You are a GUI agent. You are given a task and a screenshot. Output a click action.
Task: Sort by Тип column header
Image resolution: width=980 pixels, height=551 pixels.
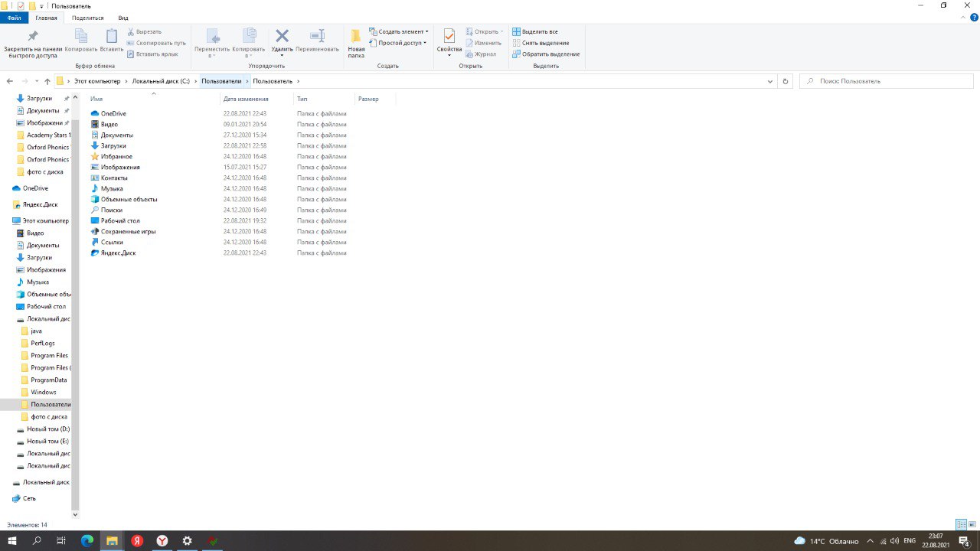[x=325, y=99]
